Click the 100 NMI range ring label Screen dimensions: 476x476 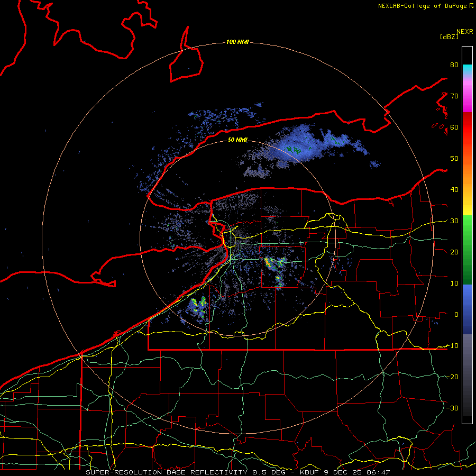pos(237,42)
